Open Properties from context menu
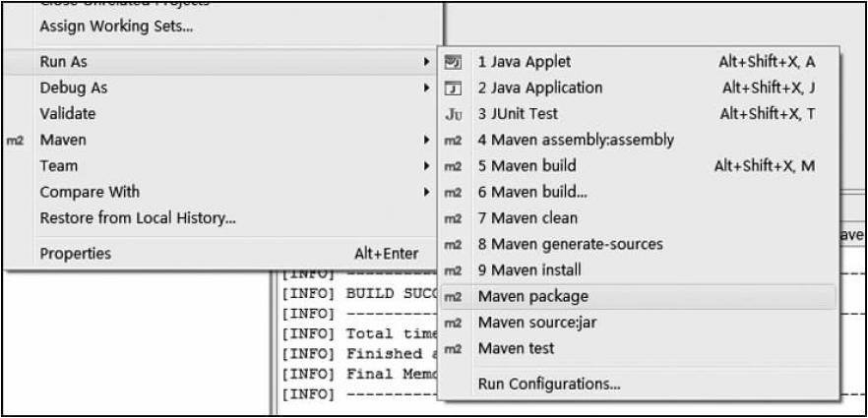Image resolution: width=868 pixels, height=418 pixels. [75, 254]
